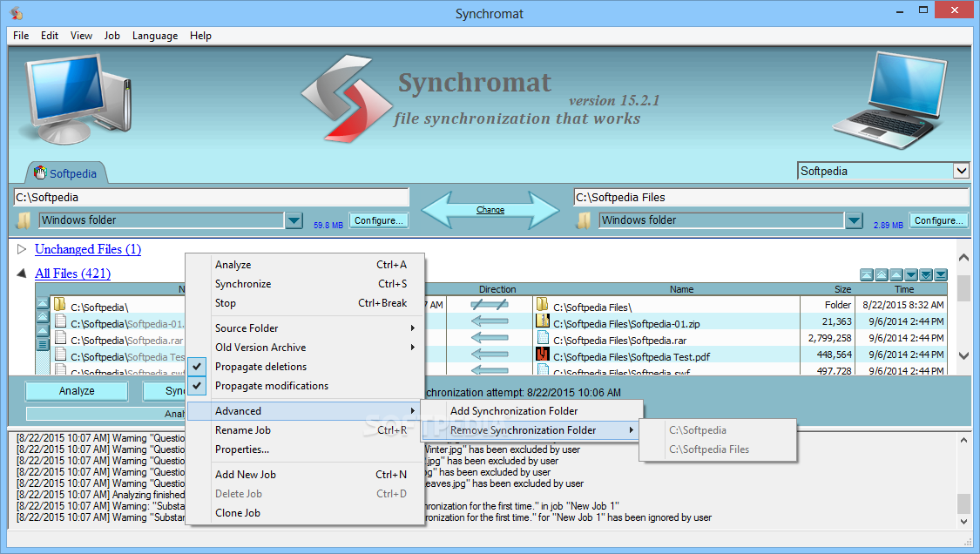
Task: Open the Unchanged Files (1) link
Action: [88, 249]
